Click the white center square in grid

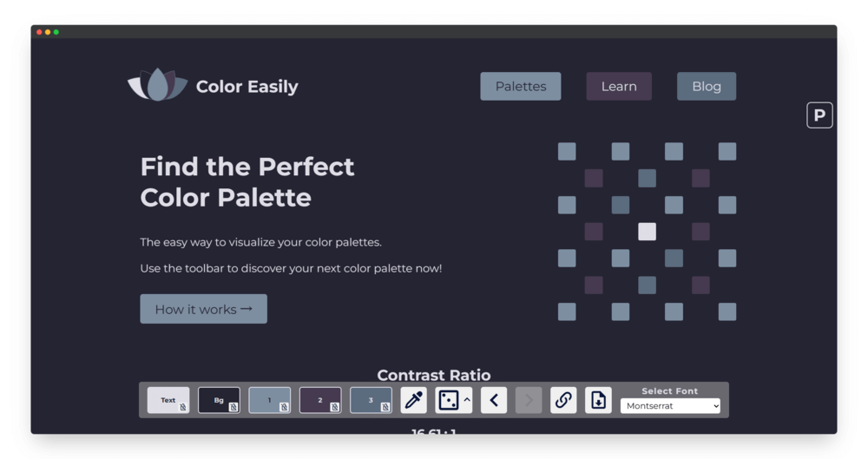[647, 232]
